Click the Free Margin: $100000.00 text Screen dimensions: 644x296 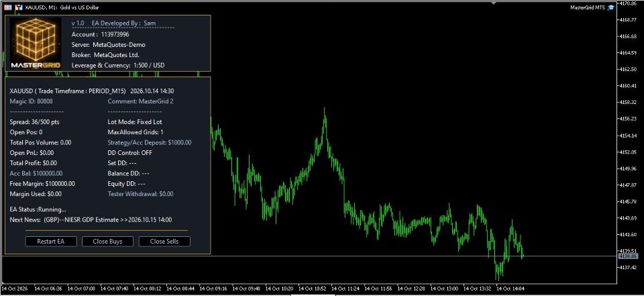[42, 183]
